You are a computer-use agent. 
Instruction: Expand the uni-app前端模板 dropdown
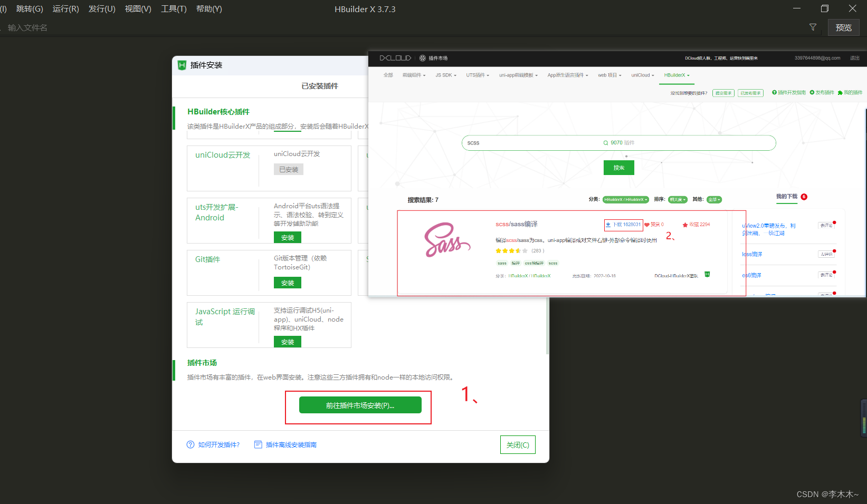(518, 75)
